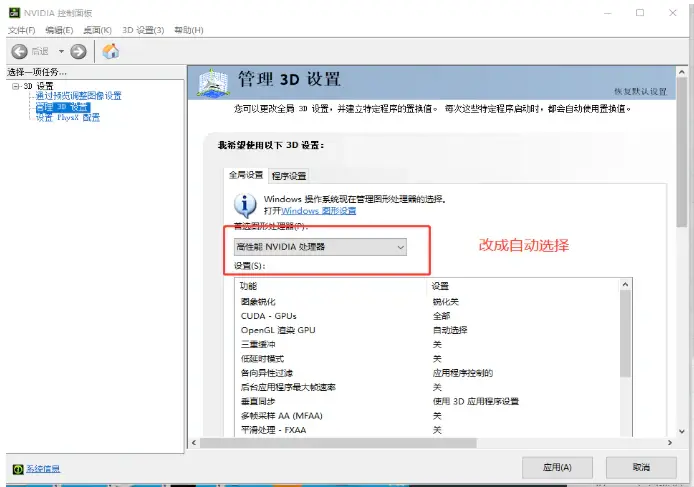The image size is (694, 487).
Task: Switch to the 程序设置 tab
Action: click(289, 176)
